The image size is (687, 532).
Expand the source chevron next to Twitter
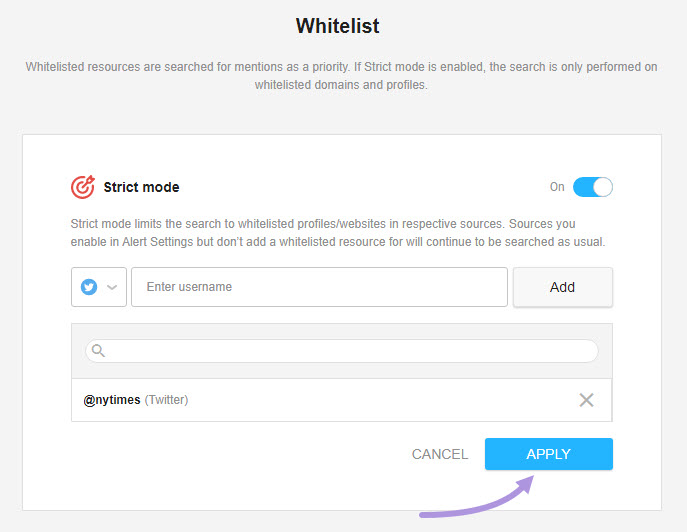(x=112, y=287)
